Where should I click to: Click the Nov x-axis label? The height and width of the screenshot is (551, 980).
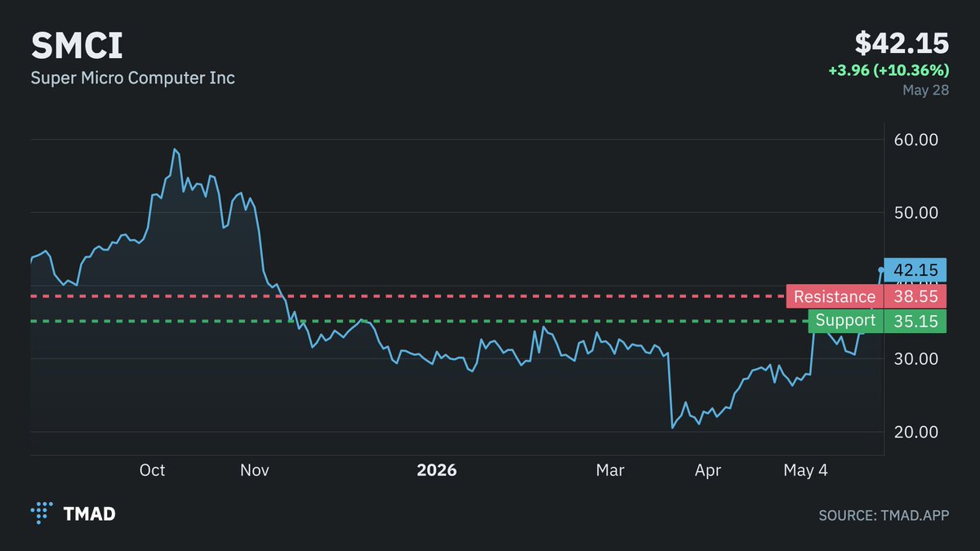256,471
